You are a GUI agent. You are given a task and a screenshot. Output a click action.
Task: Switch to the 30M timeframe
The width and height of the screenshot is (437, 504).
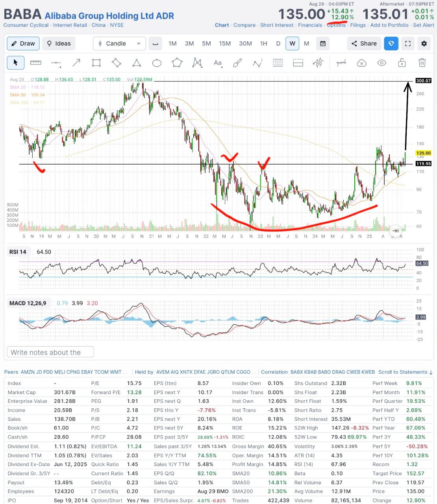[x=245, y=44]
